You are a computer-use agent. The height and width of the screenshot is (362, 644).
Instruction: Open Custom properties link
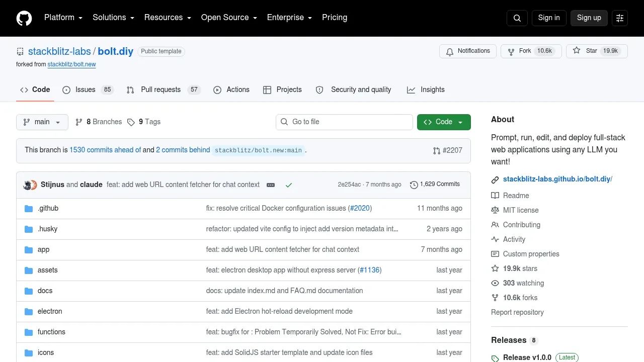[531, 254]
